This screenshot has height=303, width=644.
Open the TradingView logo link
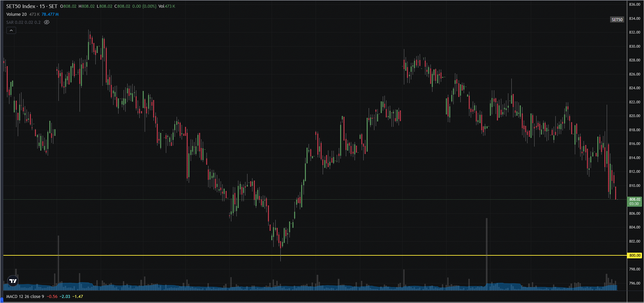pyautogui.click(x=13, y=281)
